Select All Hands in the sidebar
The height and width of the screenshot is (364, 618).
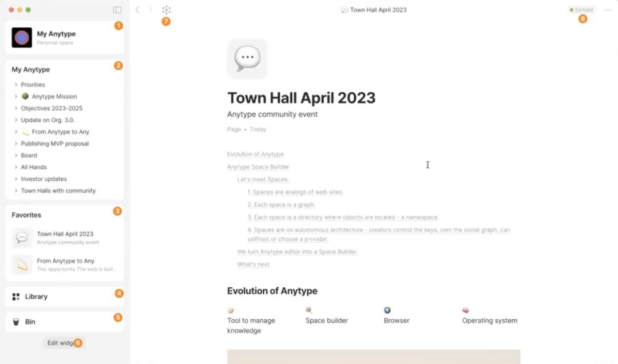pyautogui.click(x=34, y=167)
